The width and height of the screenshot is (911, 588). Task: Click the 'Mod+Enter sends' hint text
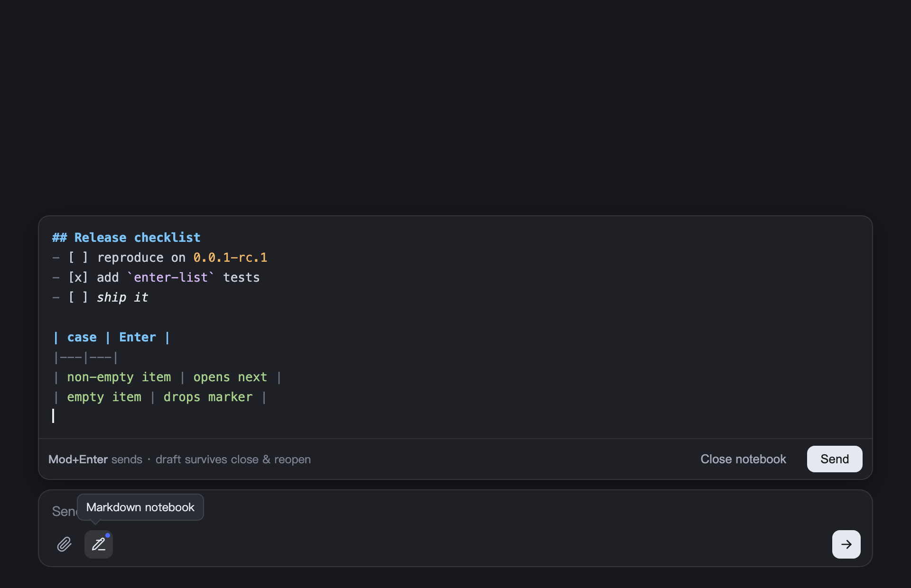(x=95, y=459)
